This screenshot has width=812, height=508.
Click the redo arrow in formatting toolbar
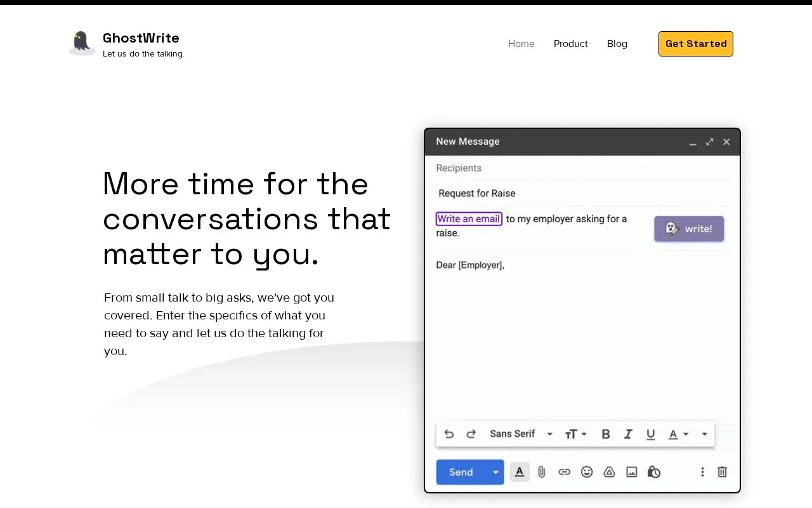tap(471, 434)
